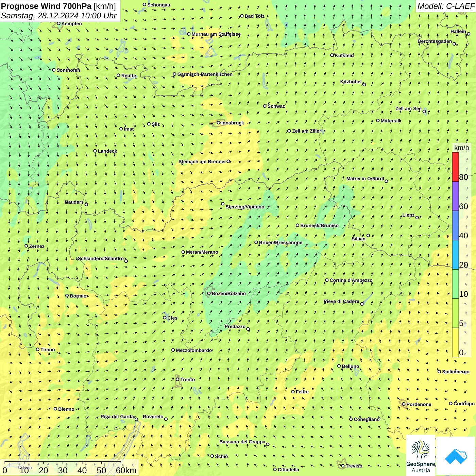Click the 'Spilimbergo' label
476x476 pixels.
tap(456, 372)
